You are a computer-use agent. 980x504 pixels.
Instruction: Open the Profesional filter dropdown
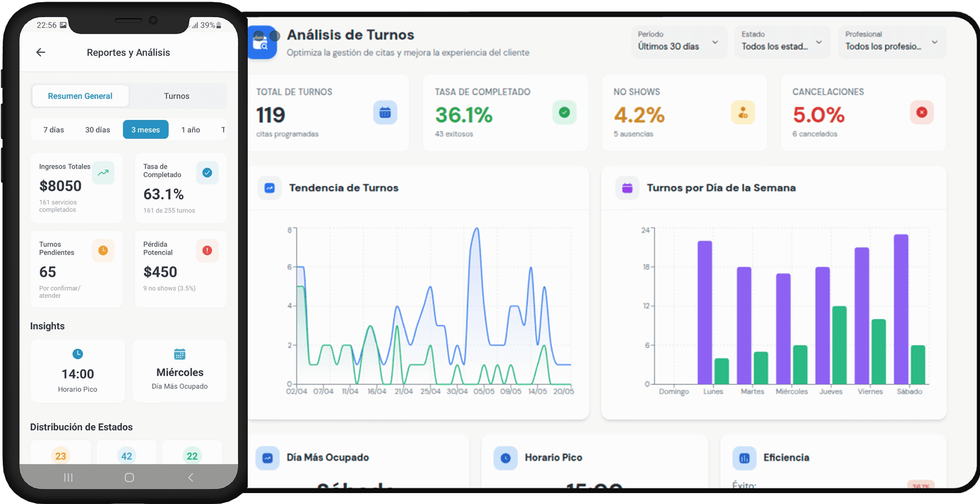(x=892, y=41)
